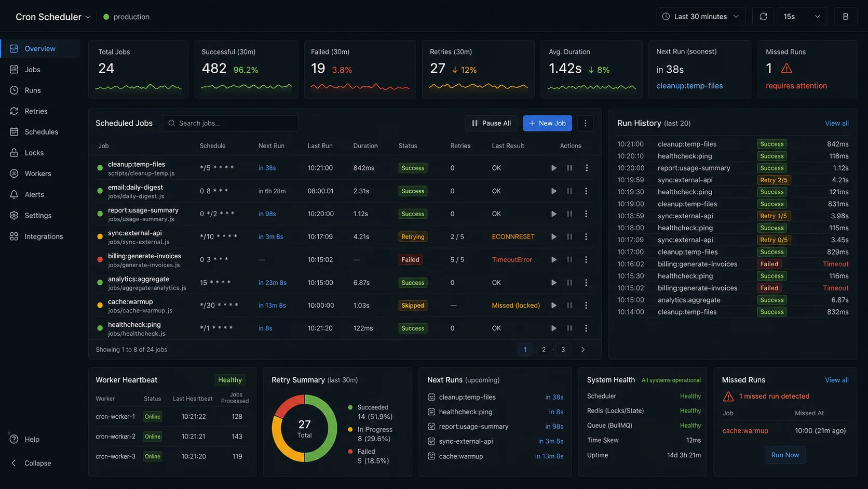Viewport: 868px width, 489px height.
Task: Run the billing:generate-invoices job
Action: point(553,260)
